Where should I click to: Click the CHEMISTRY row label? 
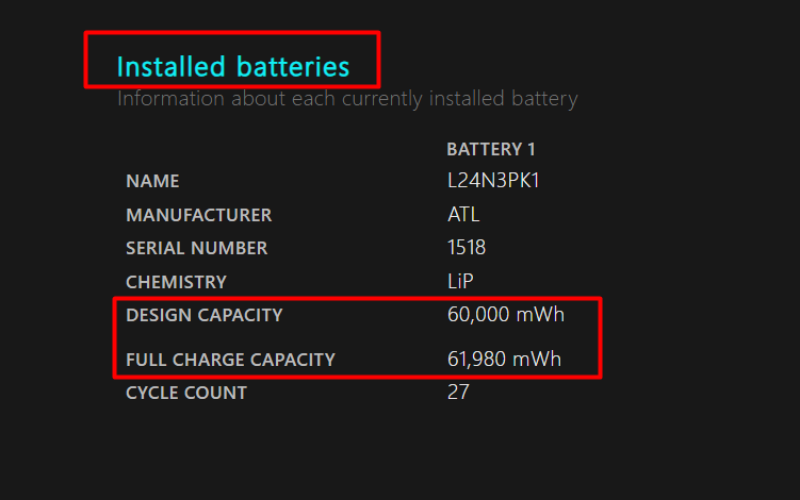coord(176,282)
